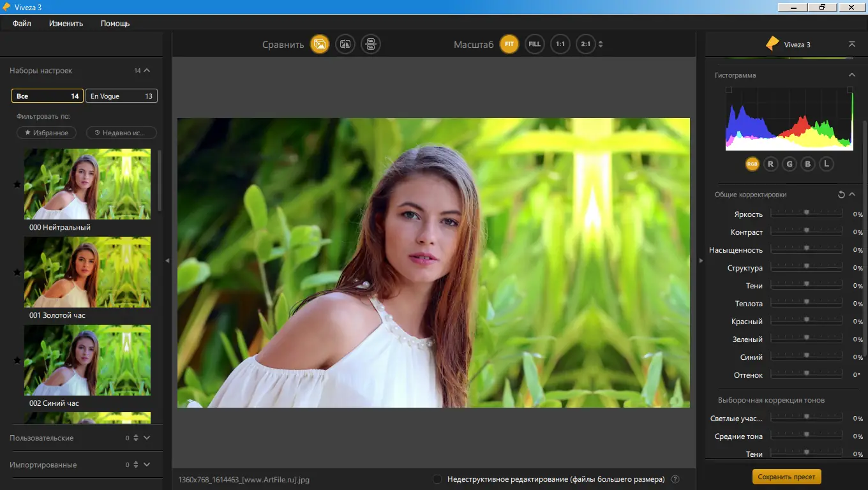Viewport: 868px width, 490px height.
Task: Collapse the Общие корректировки section
Action: (x=852, y=195)
